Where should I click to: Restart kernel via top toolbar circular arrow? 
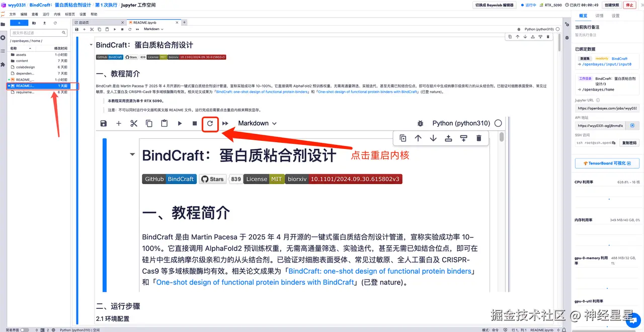pyautogui.click(x=130, y=29)
